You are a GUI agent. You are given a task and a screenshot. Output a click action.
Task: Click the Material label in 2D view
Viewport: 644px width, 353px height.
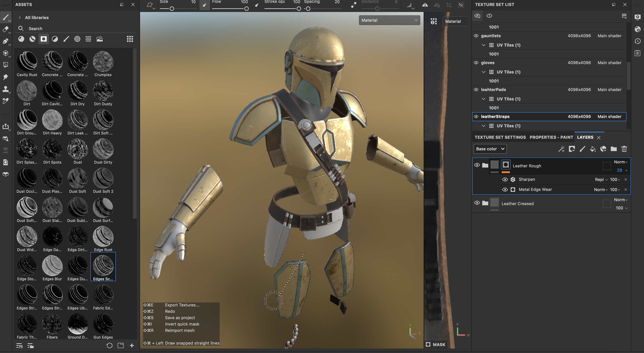[453, 21]
